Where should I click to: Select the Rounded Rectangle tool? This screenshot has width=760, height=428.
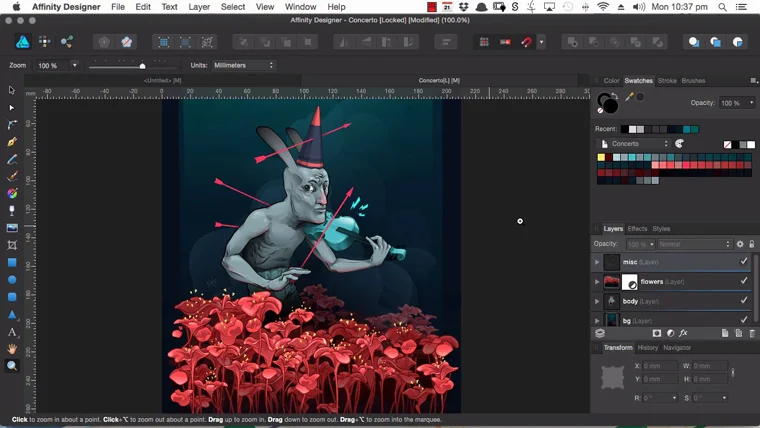pyautogui.click(x=12, y=297)
